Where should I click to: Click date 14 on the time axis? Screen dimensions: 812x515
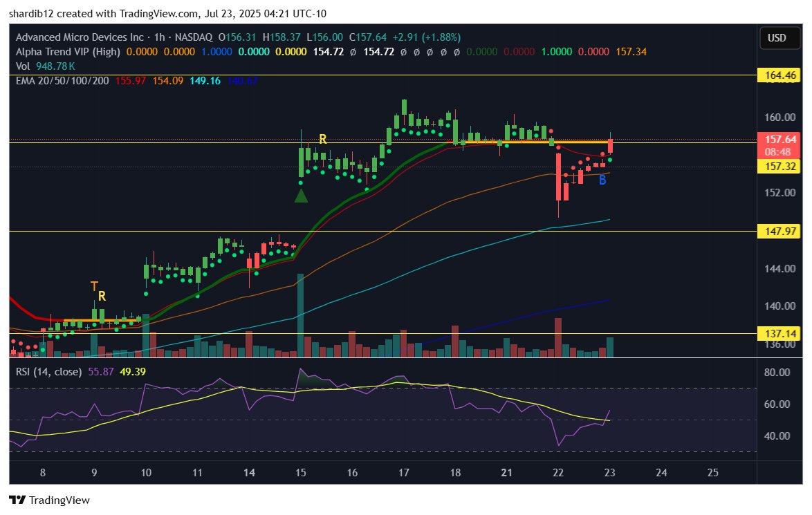click(x=249, y=473)
